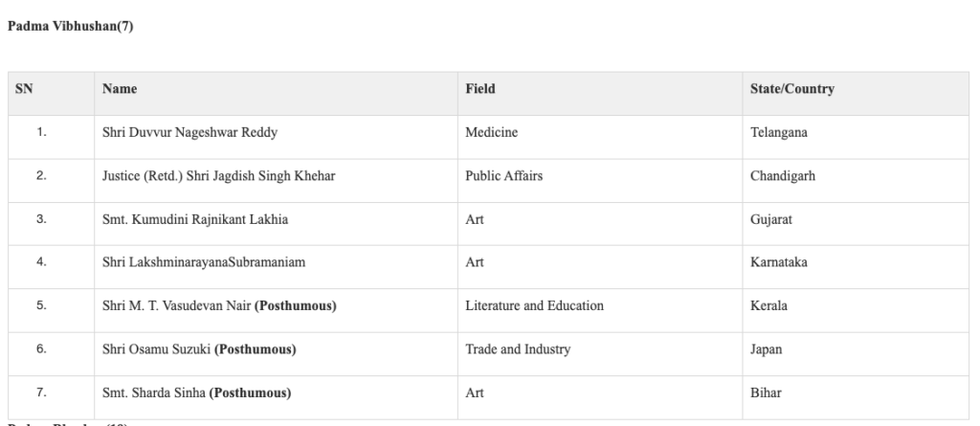The width and height of the screenshot is (980, 426).
Task: Select the Name column header
Action: coord(120,89)
